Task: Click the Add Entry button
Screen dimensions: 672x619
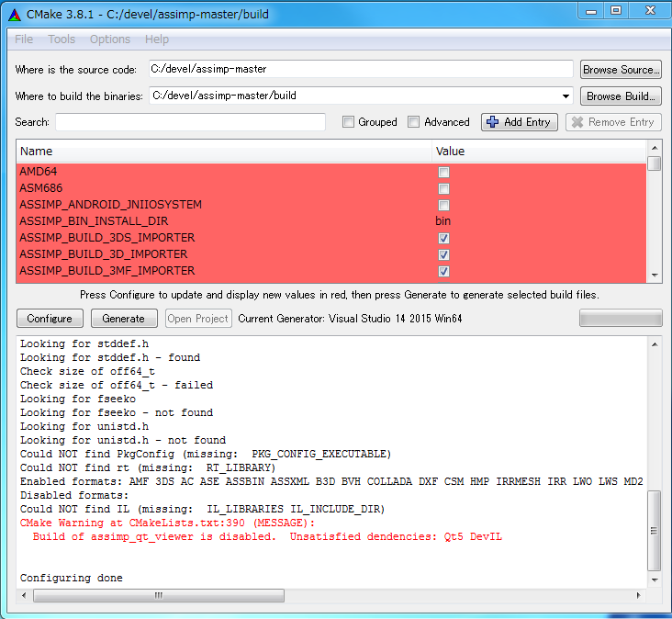Action: tap(519, 122)
